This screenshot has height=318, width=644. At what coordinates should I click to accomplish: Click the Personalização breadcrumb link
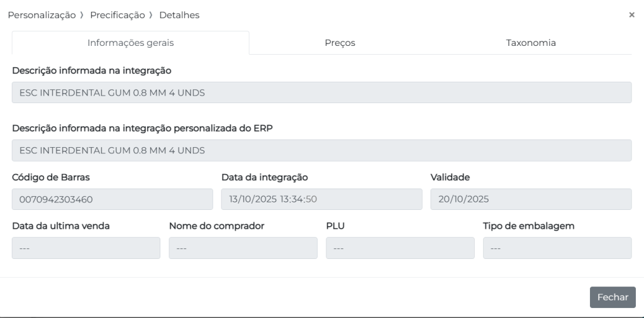(x=42, y=15)
